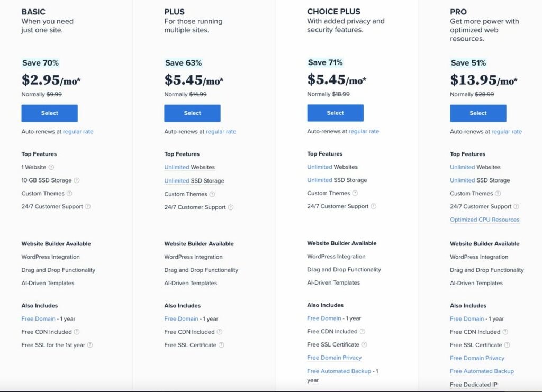The width and height of the screenshot is (542, 392).
Task: Open the regular rate link under the Basic plan
Action: click(78, 132)
